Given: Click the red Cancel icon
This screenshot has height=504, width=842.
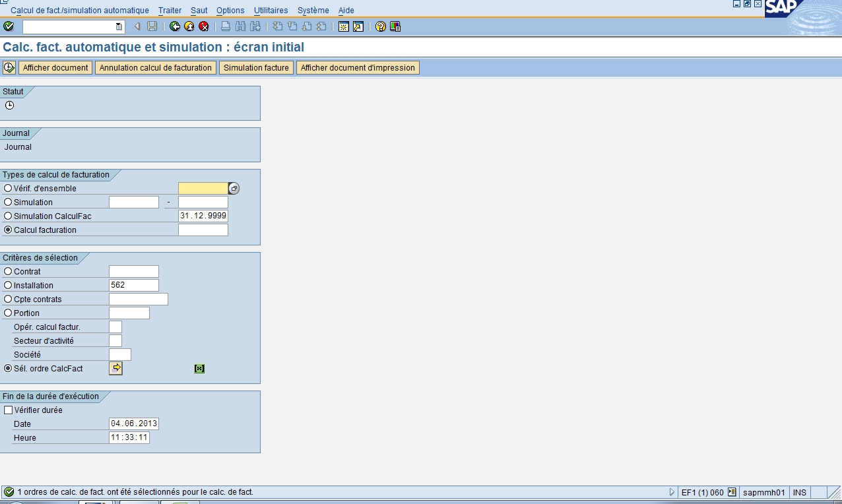Looking at the screenshot, I should tap(204, 26).
